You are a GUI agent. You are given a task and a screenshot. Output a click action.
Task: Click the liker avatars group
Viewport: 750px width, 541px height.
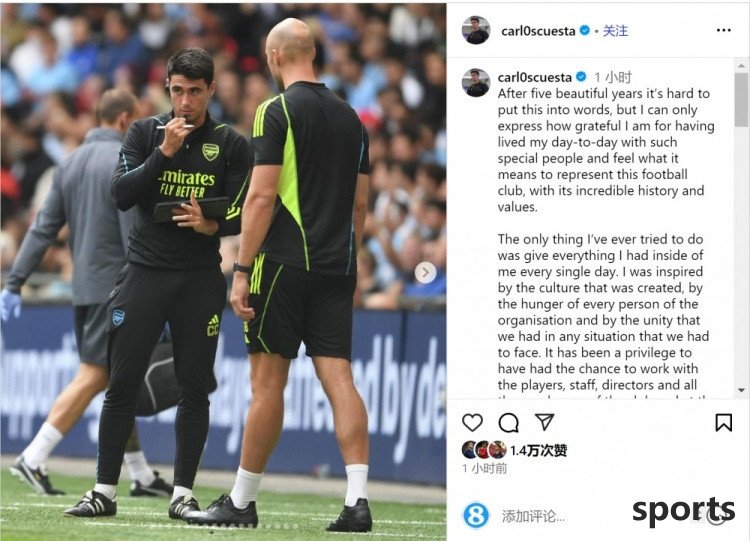484,450
